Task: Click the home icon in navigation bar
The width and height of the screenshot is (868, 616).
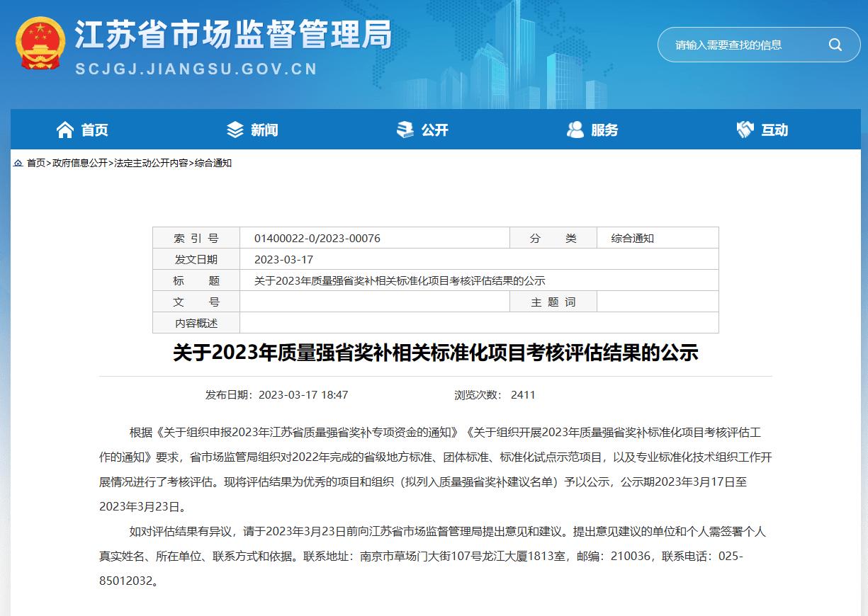Action: [65, 130]
